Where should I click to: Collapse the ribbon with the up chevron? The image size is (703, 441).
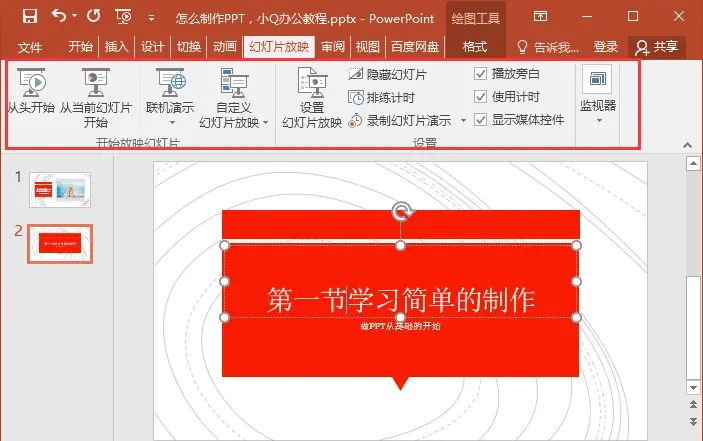[x=687, y=145]
